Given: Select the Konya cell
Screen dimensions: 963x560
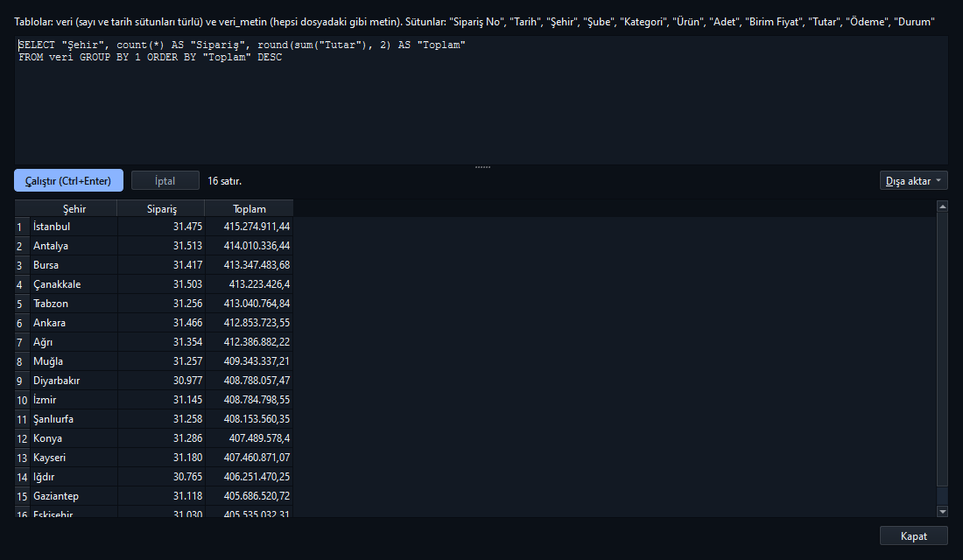Looking at the screenshot, I should point(74,437).
